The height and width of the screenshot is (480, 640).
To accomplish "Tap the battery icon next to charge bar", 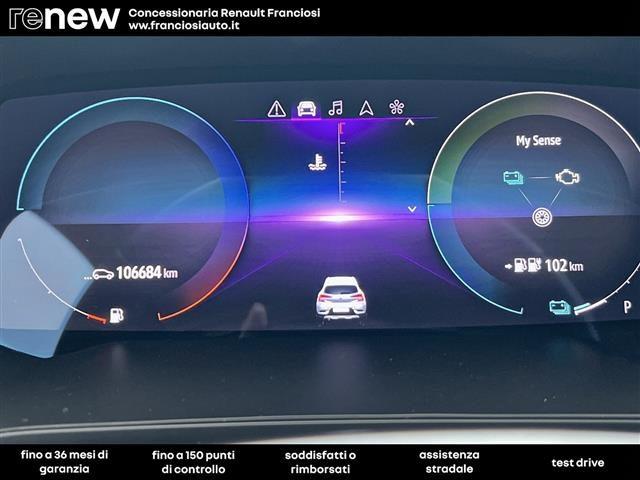I will click(x=560, y=307).
